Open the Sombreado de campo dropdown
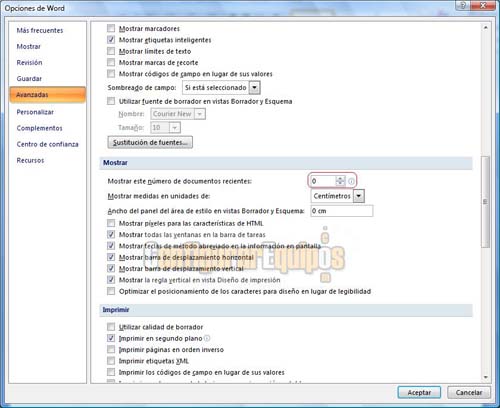This screenshot has width=500, height=408. [254, 88]
